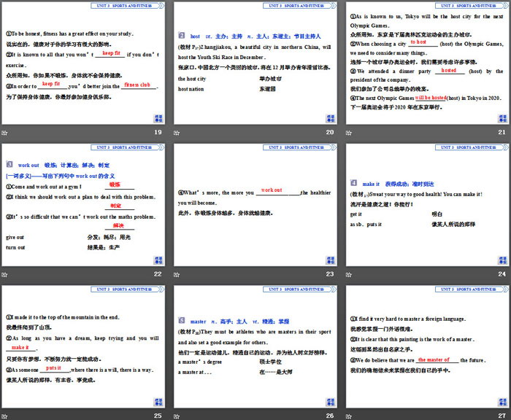Select slide 21 about Tokyo Olympic Games

click(x=427, y=64)
